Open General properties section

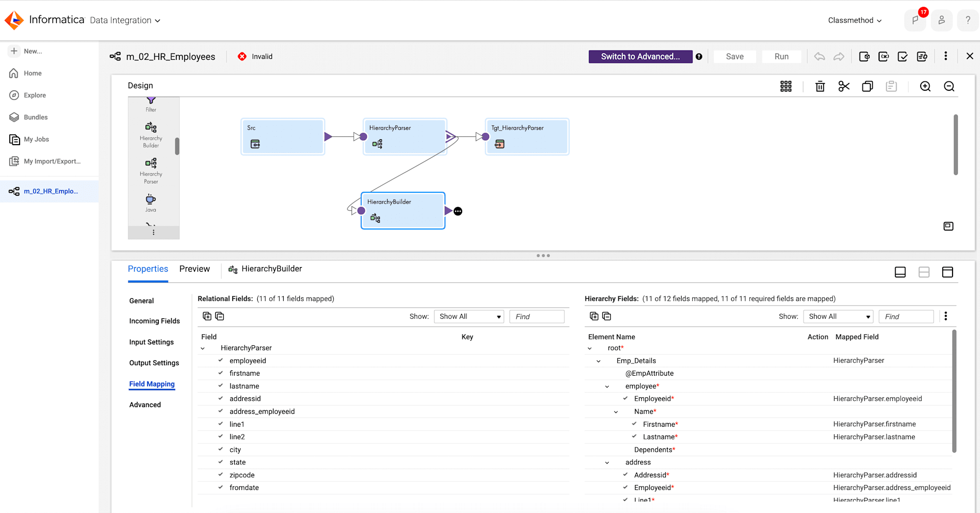pos(142,301)
